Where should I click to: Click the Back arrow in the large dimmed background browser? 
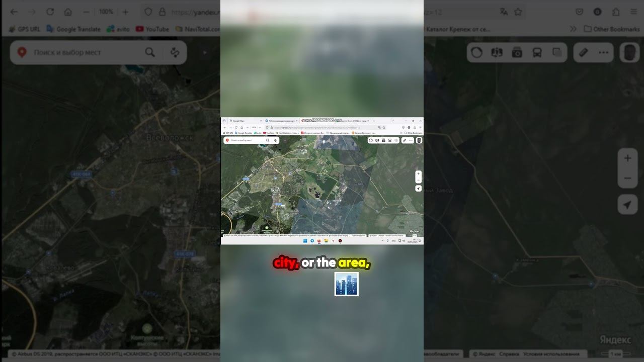point(14,12)
